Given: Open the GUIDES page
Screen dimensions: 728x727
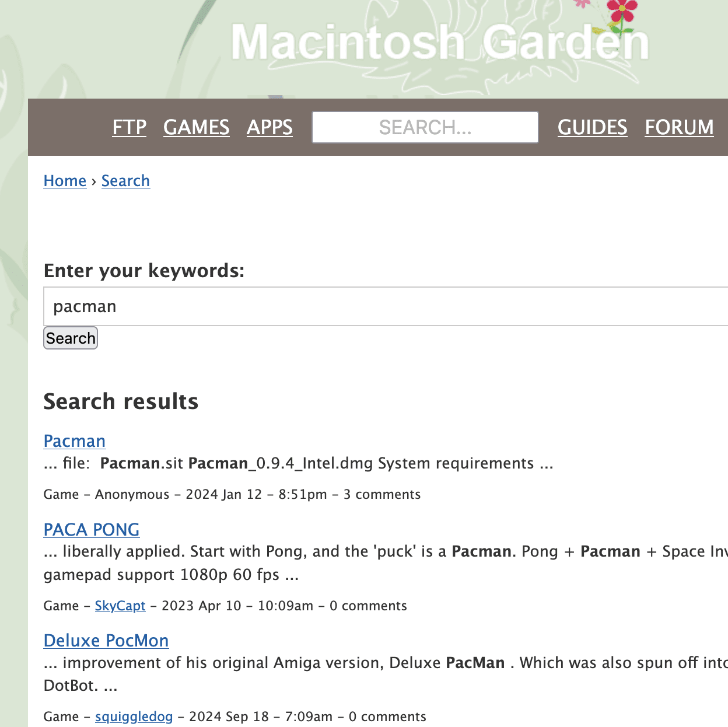Looking at the screenshot, I should pyautogui.click(x=592, y=127).
